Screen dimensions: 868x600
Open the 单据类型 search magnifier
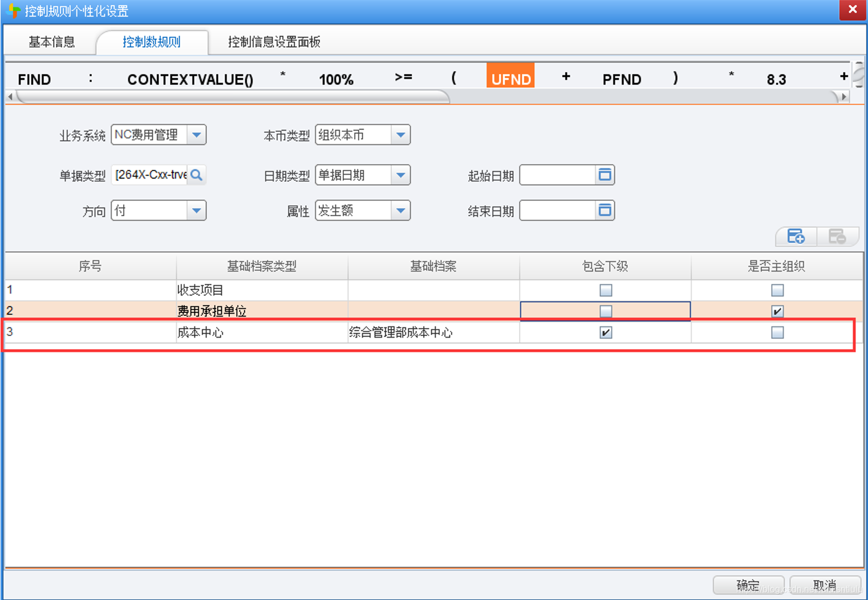196,175
